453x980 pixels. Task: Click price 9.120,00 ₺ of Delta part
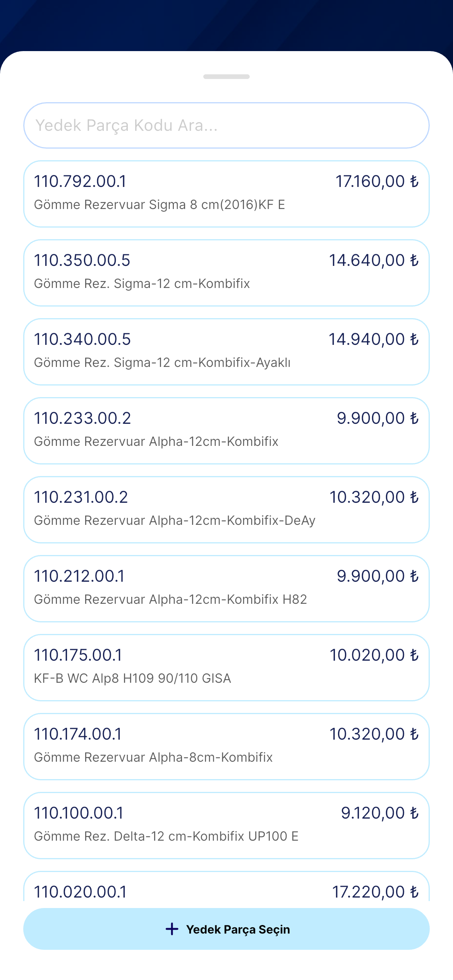click(x=380, y=813)
